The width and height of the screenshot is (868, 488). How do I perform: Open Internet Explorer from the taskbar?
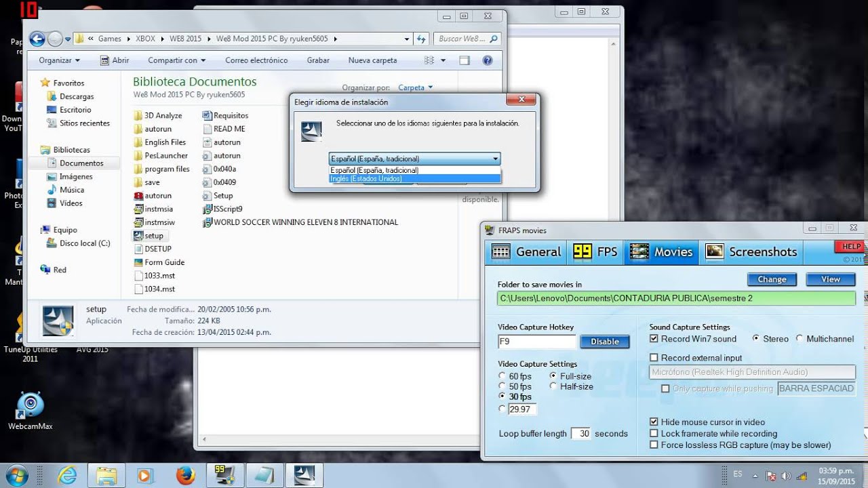67,475
